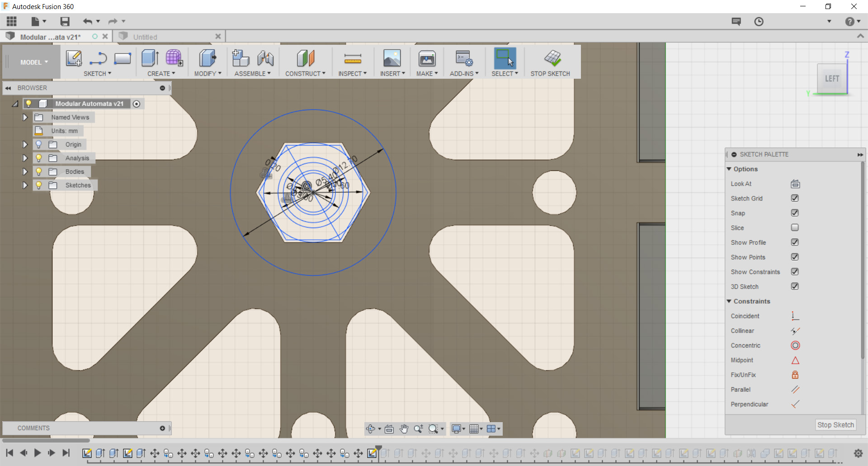Screen dimensions: 868x466
Task: Toggle visibility bulb for Origin folder
Action: [39, 144]
